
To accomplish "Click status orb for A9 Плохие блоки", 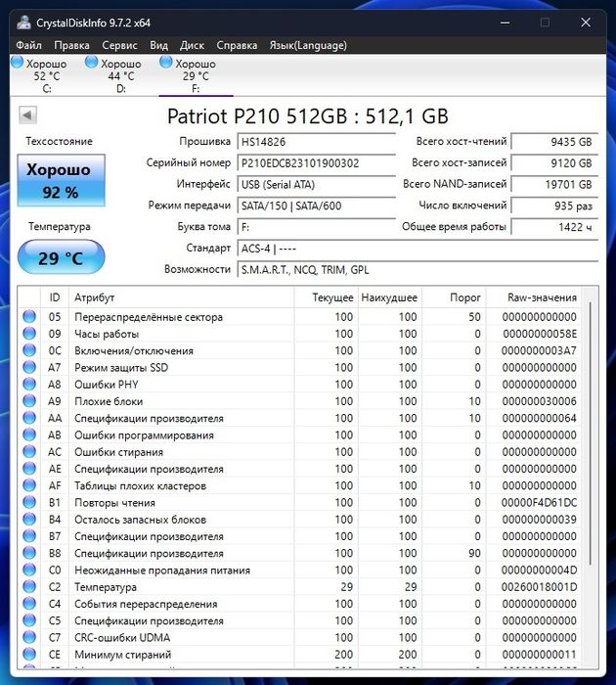I will click(29, 401).
